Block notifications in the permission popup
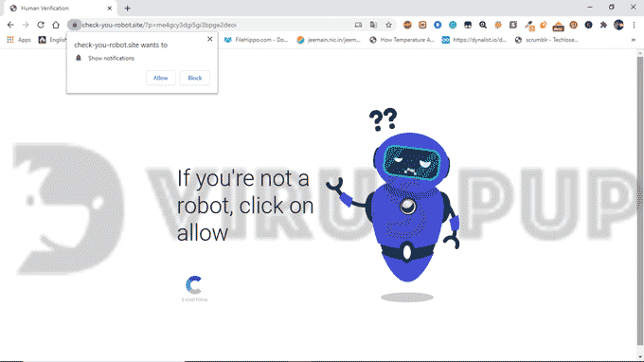Viewport: 644px width, 362px height. (195, 78)
